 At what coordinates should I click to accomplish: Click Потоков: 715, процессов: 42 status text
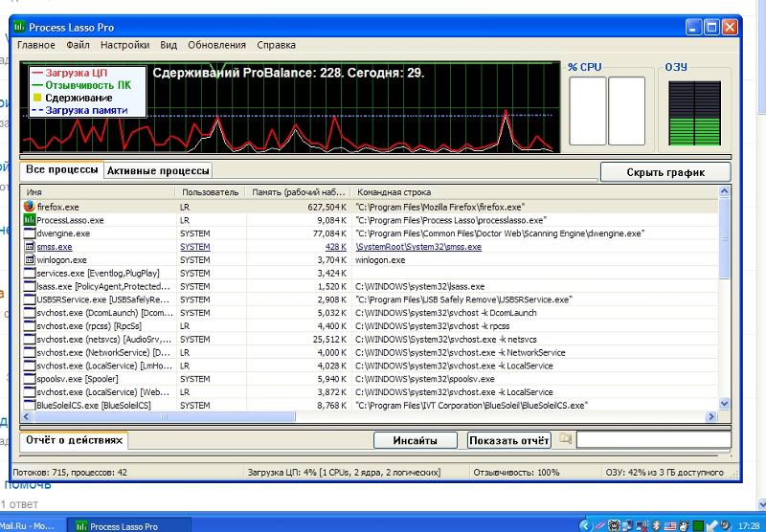click(x=70, y=472)
